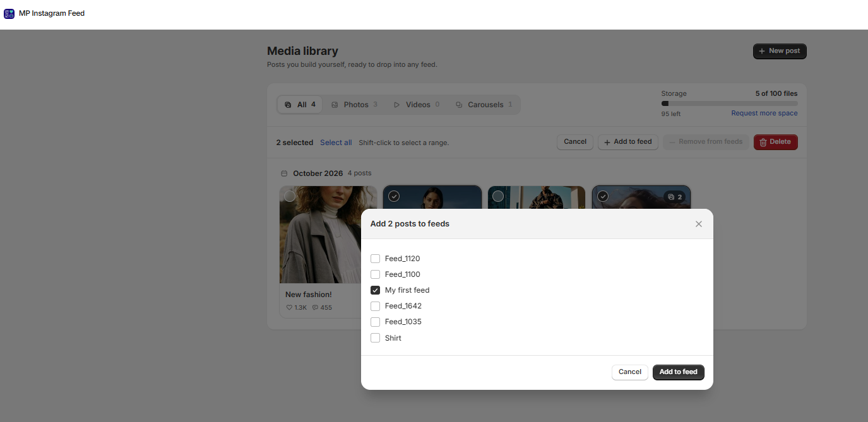The width and height of the screenshot is (868, 422).
Task: Click Add to feed in the selection toolbar
Action: pos(628,142)
